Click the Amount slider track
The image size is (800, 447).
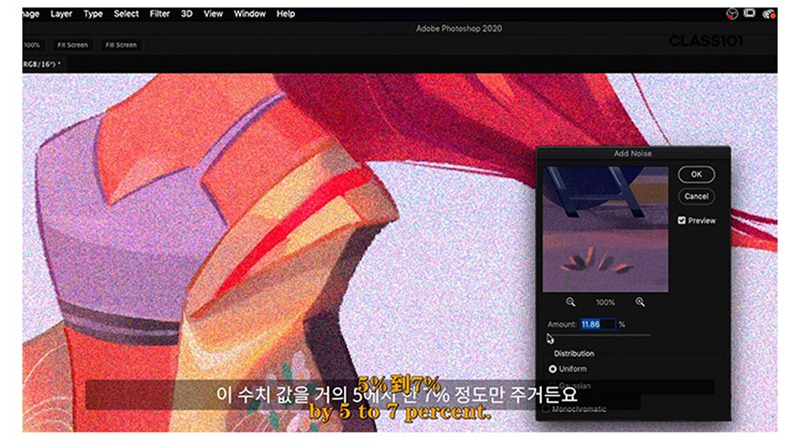click(x=598, y=335)
